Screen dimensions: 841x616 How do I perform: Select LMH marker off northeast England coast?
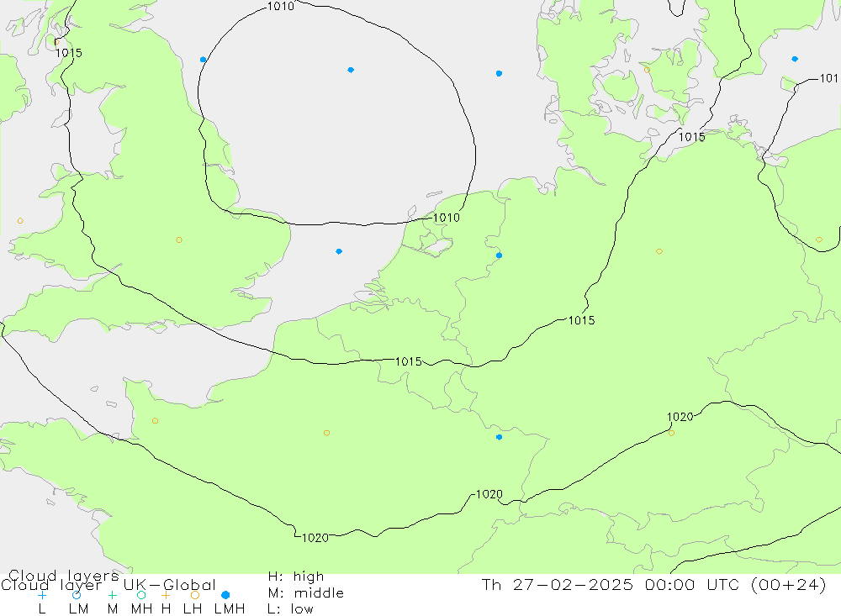point(203,60)
